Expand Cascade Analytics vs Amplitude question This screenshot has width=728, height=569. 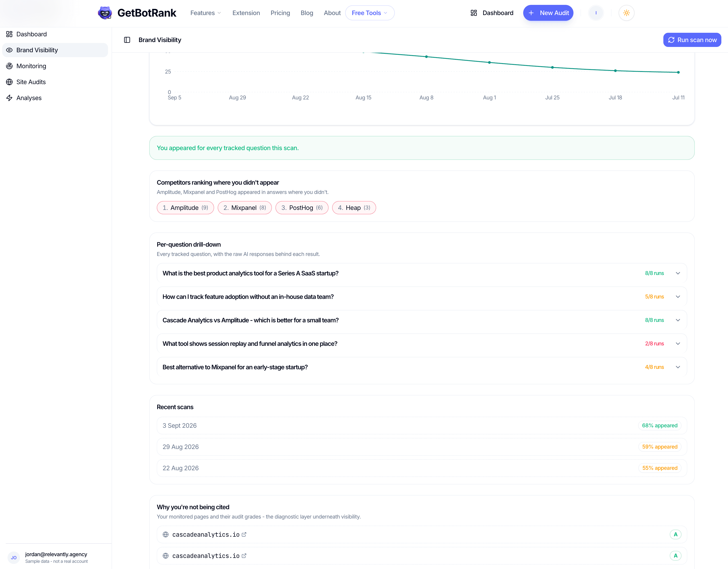coord(422,320)
